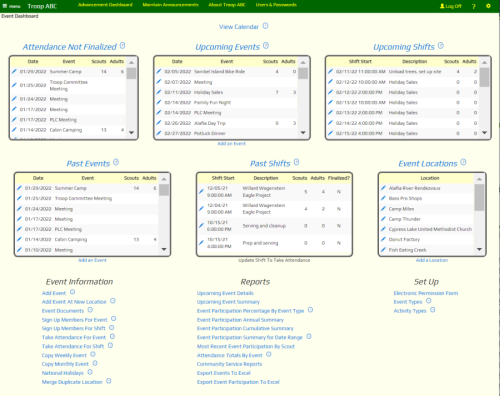The height and width of the screenshot is (396, 500).
Task: Open Maintain Announcements menu
Action: (x=170, y=5)
